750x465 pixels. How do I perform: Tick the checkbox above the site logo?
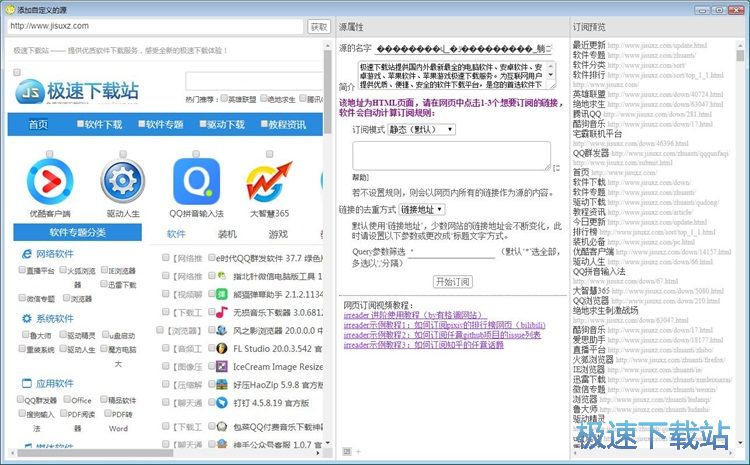coord(17,72)
